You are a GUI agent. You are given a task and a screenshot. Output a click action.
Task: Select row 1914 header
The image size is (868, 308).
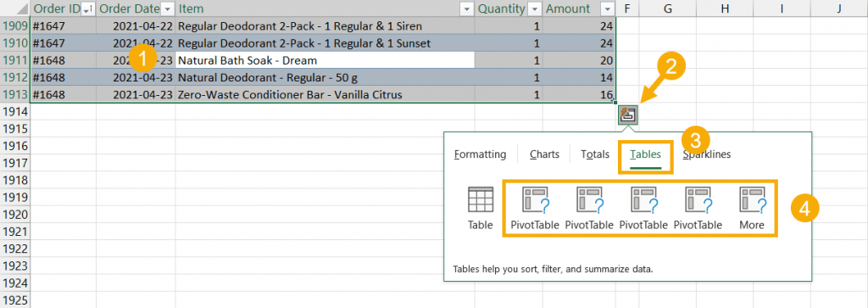pyautogui.click(x=15, y=111)
